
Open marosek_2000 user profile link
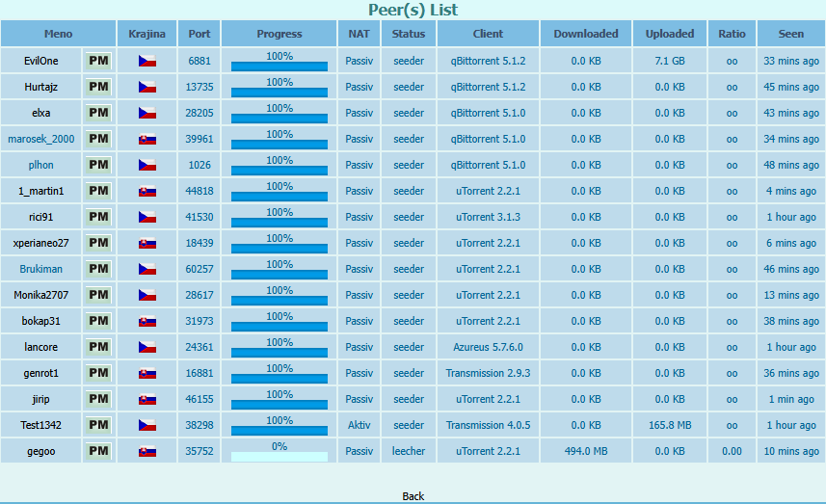point(41,139)
